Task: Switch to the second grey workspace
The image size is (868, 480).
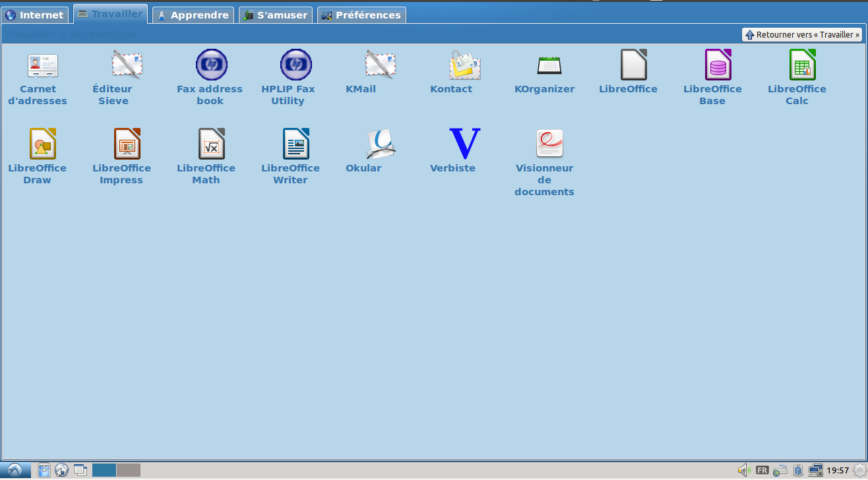Action: [129, 470]
